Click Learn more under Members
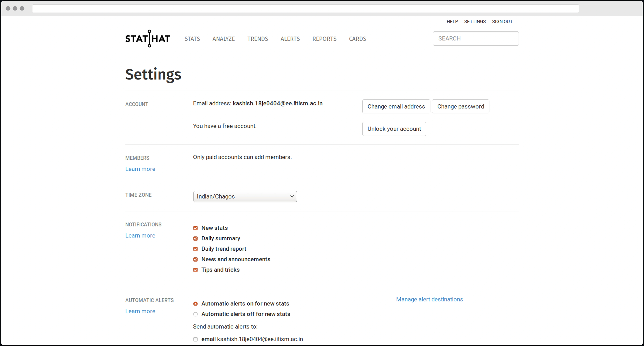Image resolution: width=644 pixels, height=346 pixels. 140,169
